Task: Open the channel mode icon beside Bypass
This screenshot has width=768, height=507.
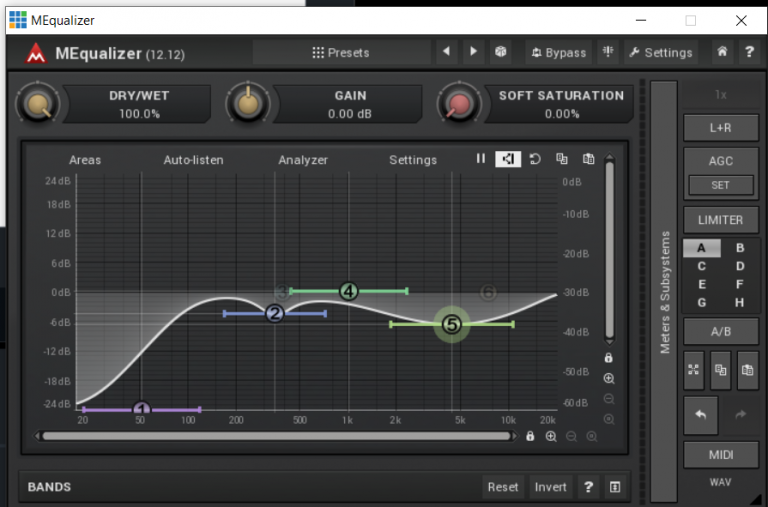Action: point(608,51)
